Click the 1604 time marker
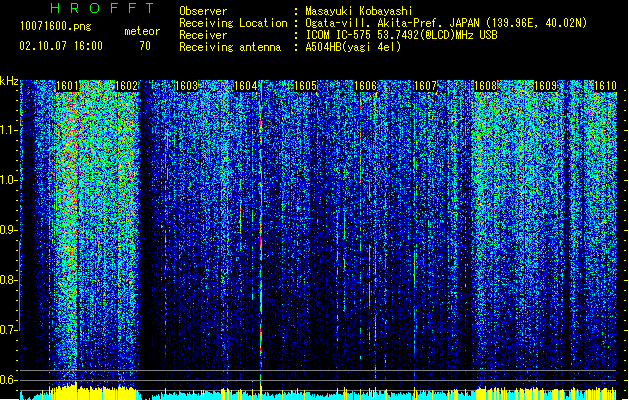 [x=246, y=86]
